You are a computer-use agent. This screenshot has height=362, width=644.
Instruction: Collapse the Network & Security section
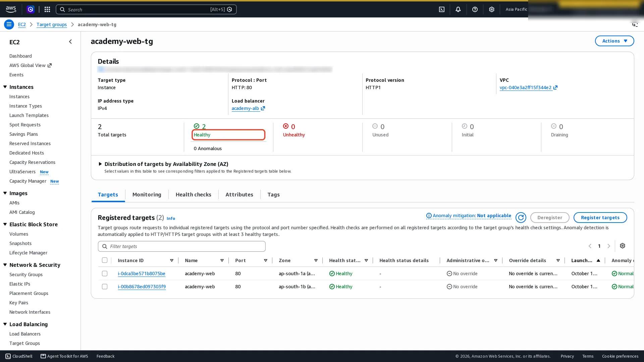point(5,265)
